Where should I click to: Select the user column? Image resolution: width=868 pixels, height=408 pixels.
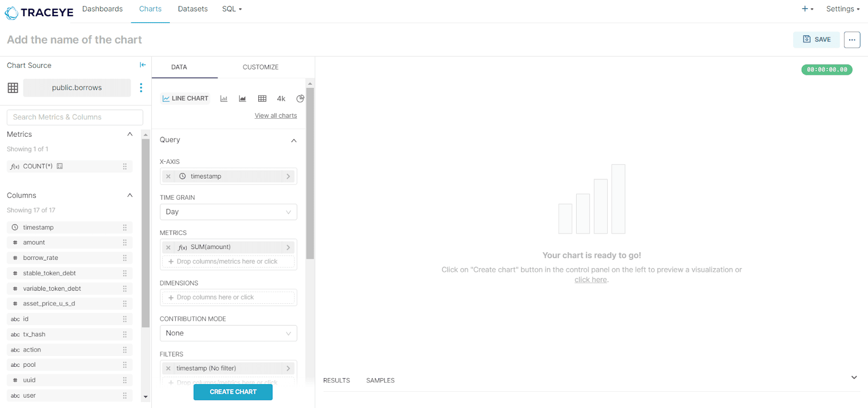(x=69, y=396)
